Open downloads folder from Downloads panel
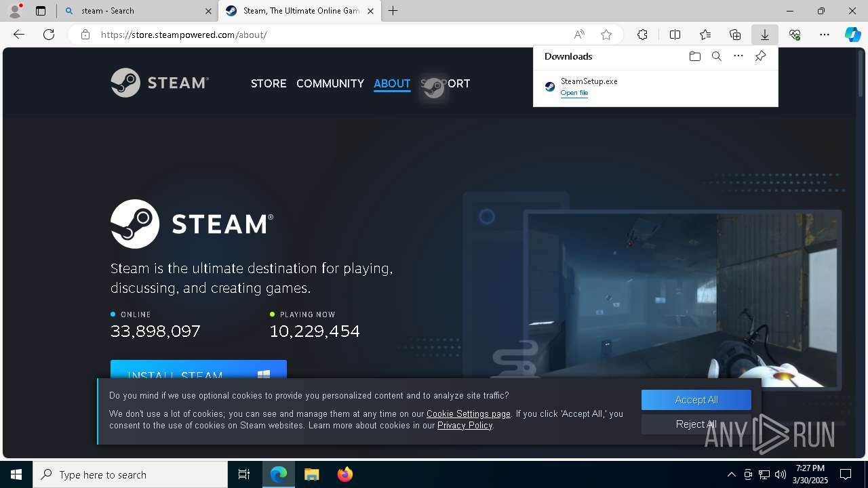This screenshot has height=488, width=868. tap(694, 56)
